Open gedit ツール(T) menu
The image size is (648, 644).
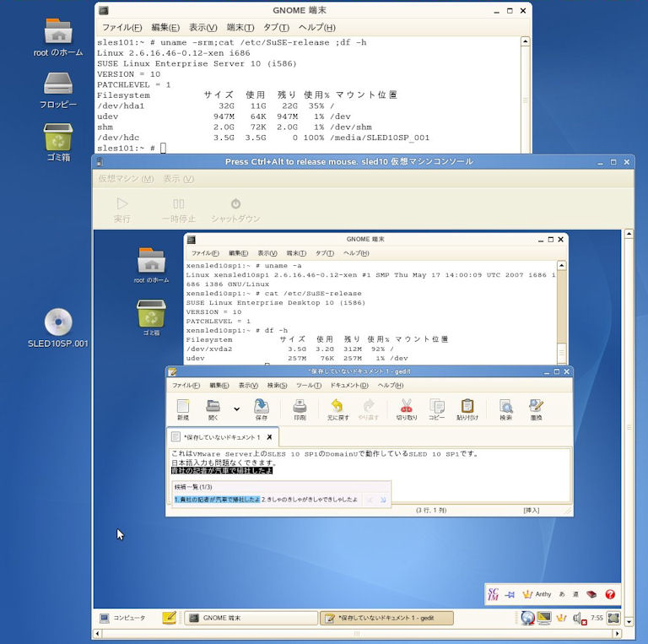tap(309, 385)
